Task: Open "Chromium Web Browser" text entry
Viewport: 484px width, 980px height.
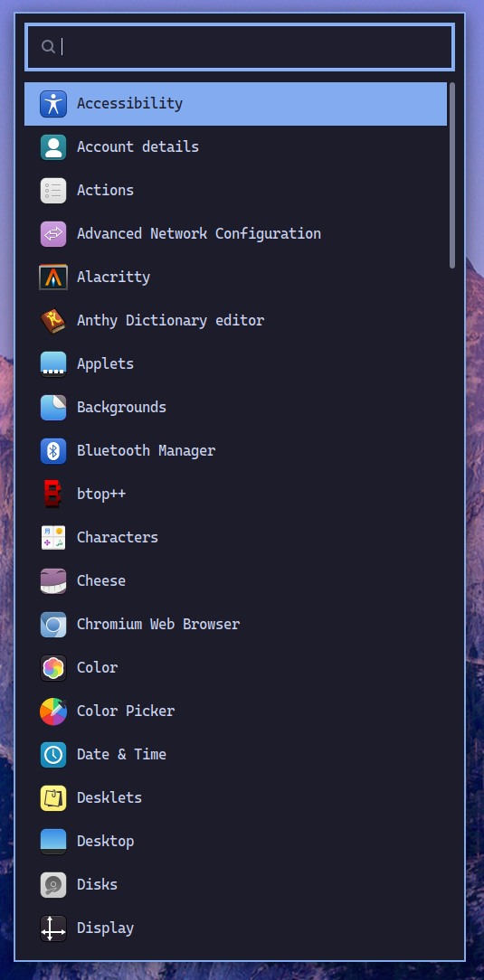Action: coord(158,625)
